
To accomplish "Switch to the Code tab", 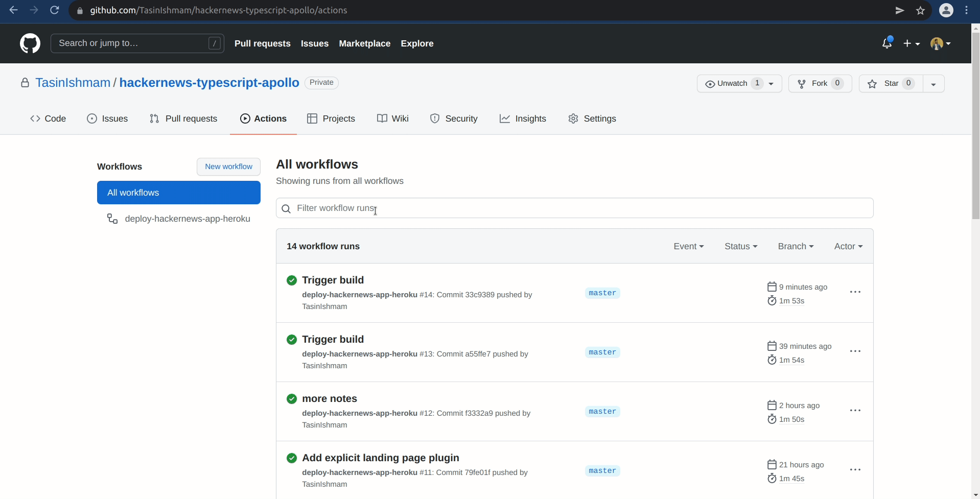I will point(48,118).
